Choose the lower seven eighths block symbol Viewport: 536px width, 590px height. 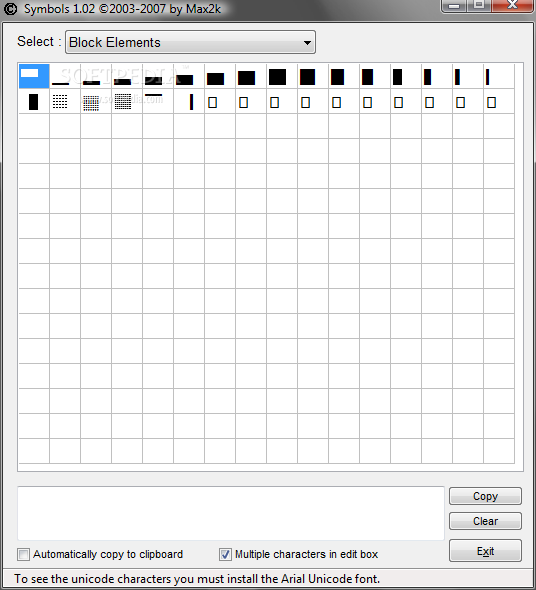click(251, 76)
